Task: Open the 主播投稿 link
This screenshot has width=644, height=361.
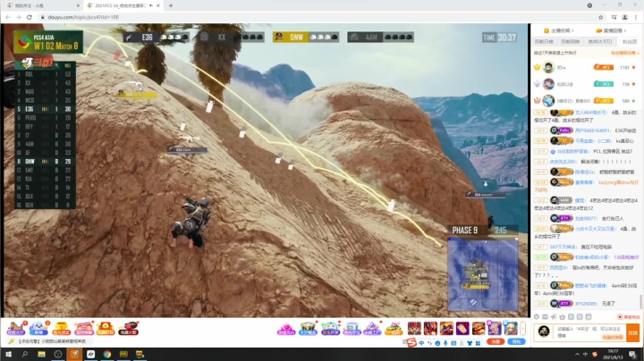Action: [558, 30]
